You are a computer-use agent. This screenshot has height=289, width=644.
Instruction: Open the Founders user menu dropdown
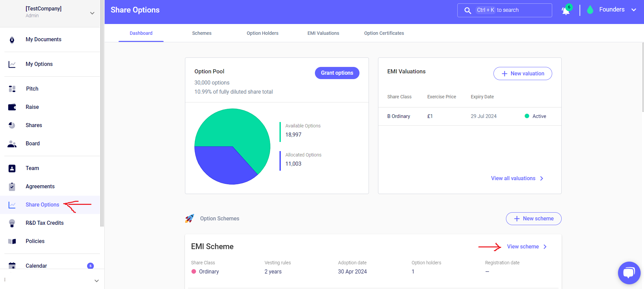click(634, 10)
